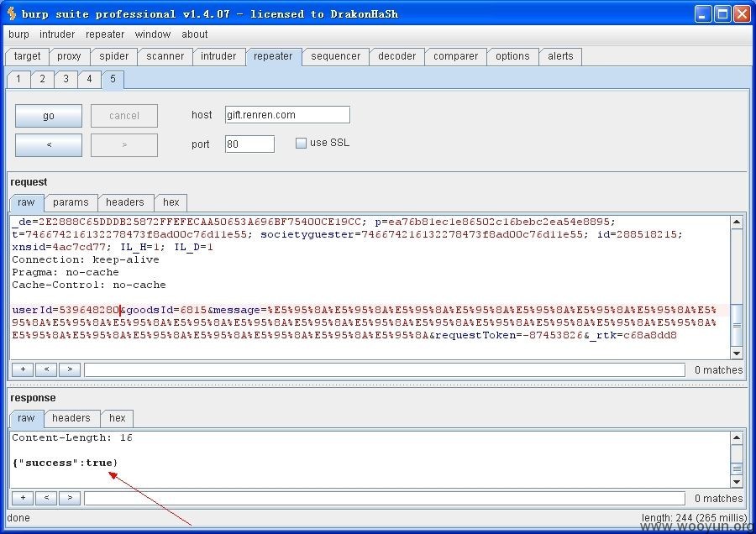This screenshot has height=534, width=756.
Task: Click request search previous match < button
Action: pos(46,369)
